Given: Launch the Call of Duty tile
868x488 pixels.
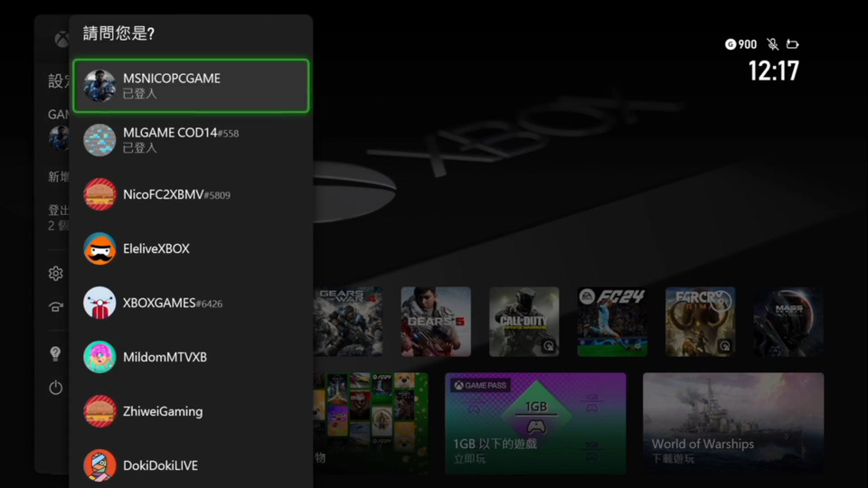Looking at the screenshot, I should [524, 322].
